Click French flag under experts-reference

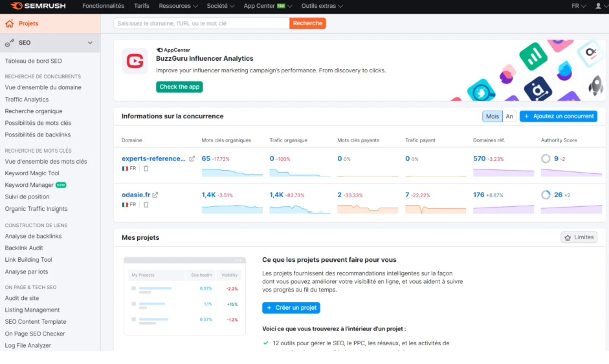(x=125, y=168)
